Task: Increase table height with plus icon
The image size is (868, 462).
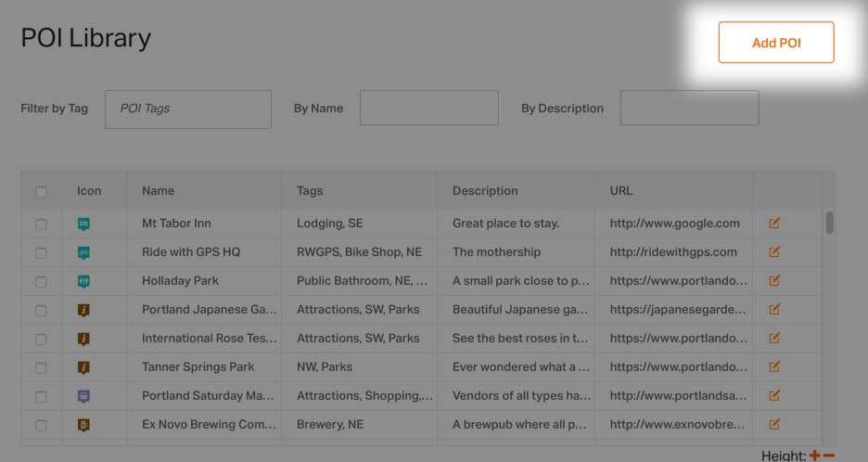Action: pos(815,456)
